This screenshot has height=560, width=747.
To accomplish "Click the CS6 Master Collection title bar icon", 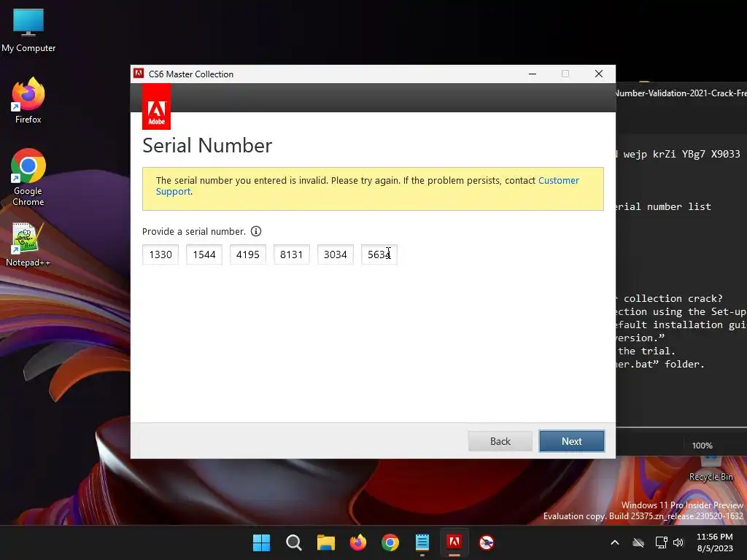I will pyautogui.click(x=139, y=74).
